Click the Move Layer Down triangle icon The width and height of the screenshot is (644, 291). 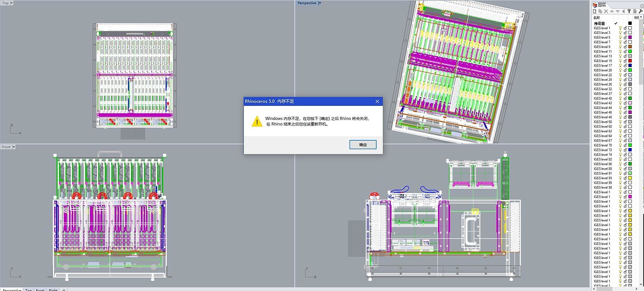[618, 11]
